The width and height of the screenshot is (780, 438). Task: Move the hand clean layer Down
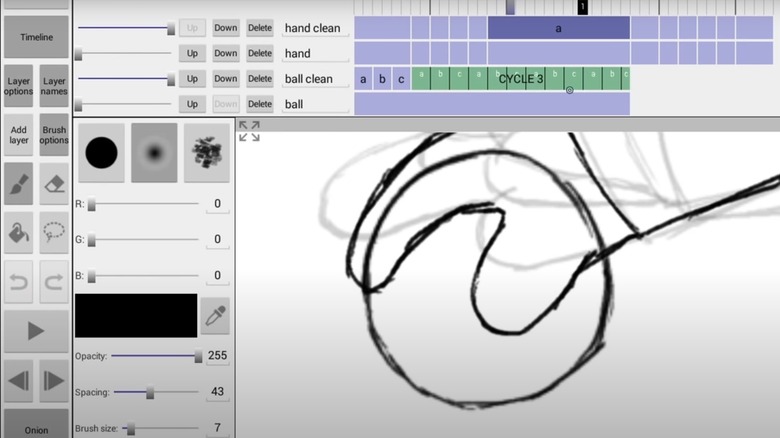click(225, 28)
